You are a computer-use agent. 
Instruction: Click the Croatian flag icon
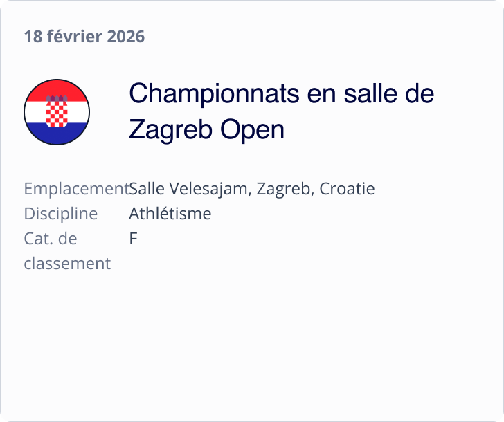57,112
